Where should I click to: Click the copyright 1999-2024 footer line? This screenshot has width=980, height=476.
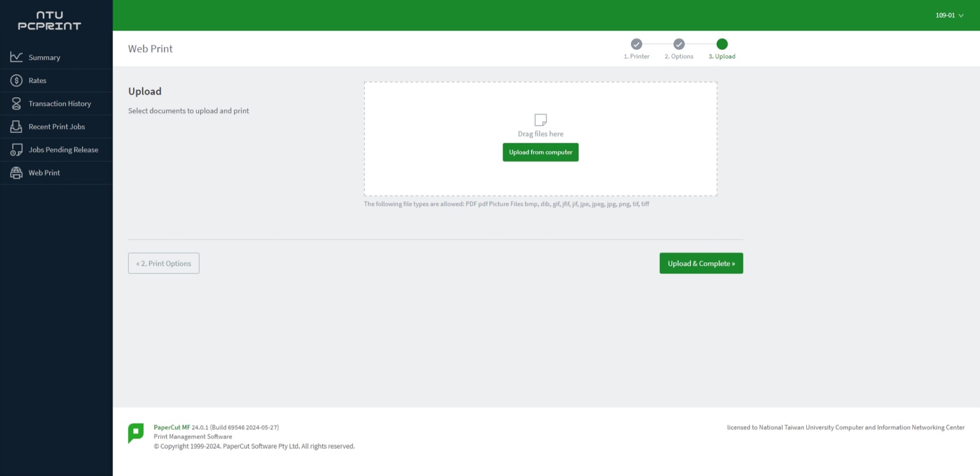[x=254, y=446]
